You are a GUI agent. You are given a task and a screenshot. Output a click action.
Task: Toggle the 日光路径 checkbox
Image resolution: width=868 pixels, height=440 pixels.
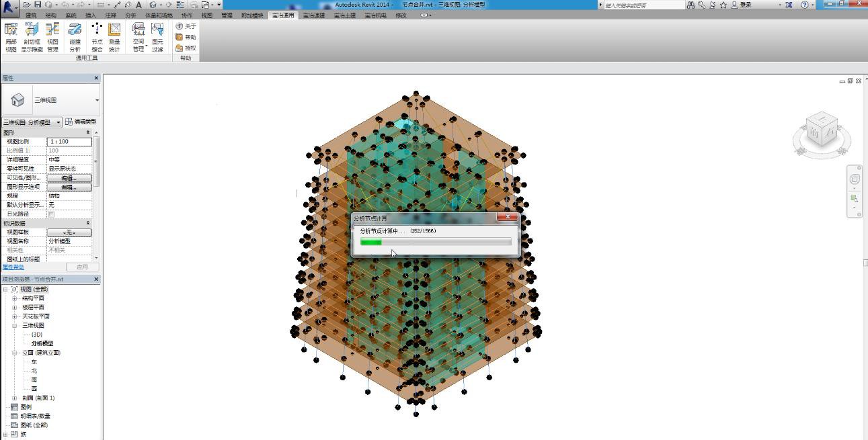click(x=51, y=214)
